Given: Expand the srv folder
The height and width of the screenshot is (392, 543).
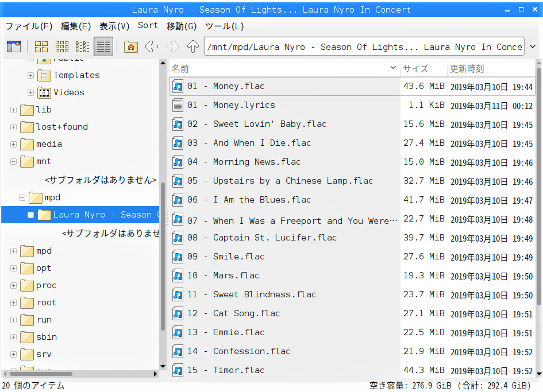Looking at the screenshot, I should 14,354.
